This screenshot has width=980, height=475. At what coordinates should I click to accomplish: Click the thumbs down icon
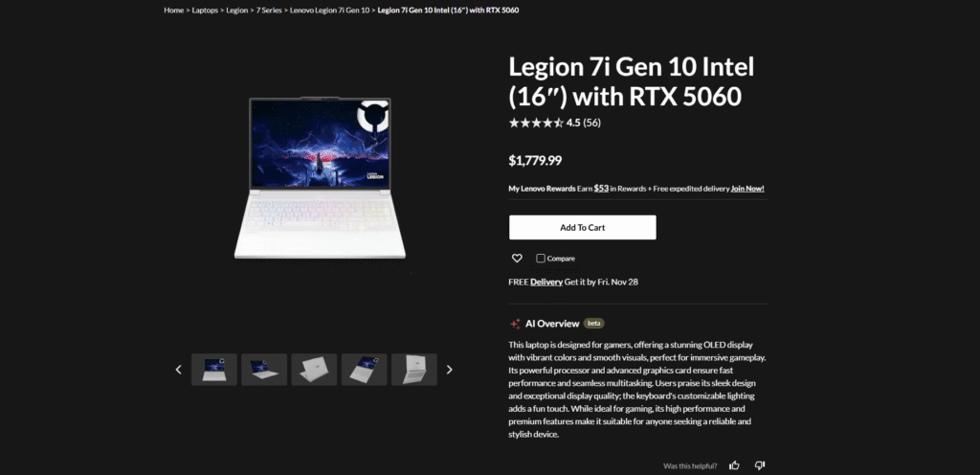(760, 465)
